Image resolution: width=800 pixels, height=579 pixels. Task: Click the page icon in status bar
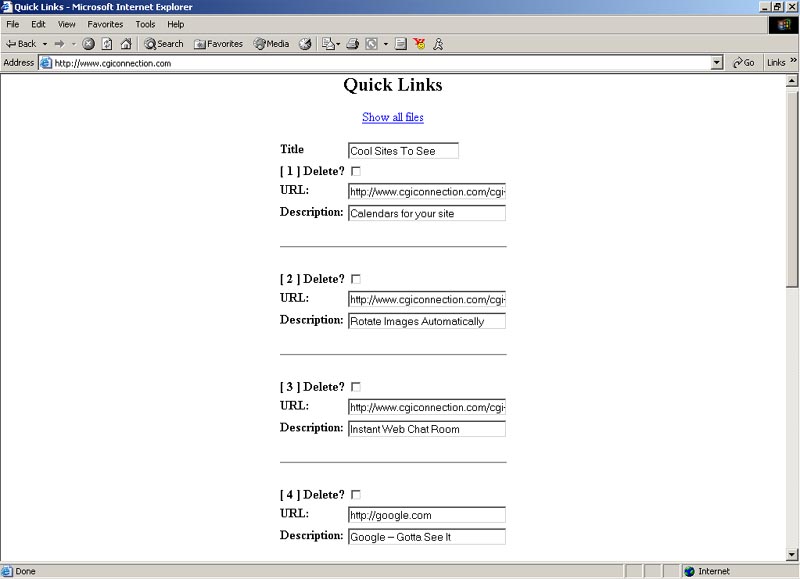point(7,571)
